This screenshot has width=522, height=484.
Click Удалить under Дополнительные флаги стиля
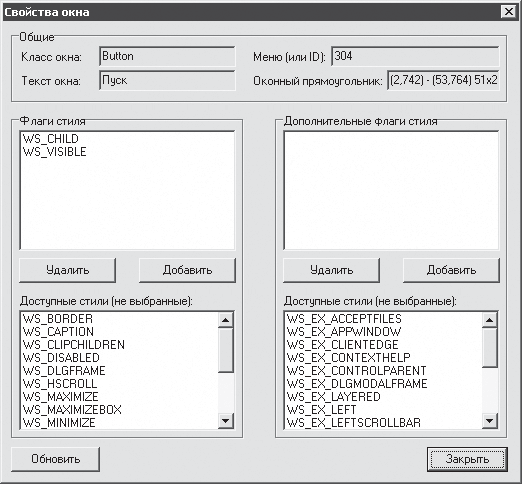331,270
